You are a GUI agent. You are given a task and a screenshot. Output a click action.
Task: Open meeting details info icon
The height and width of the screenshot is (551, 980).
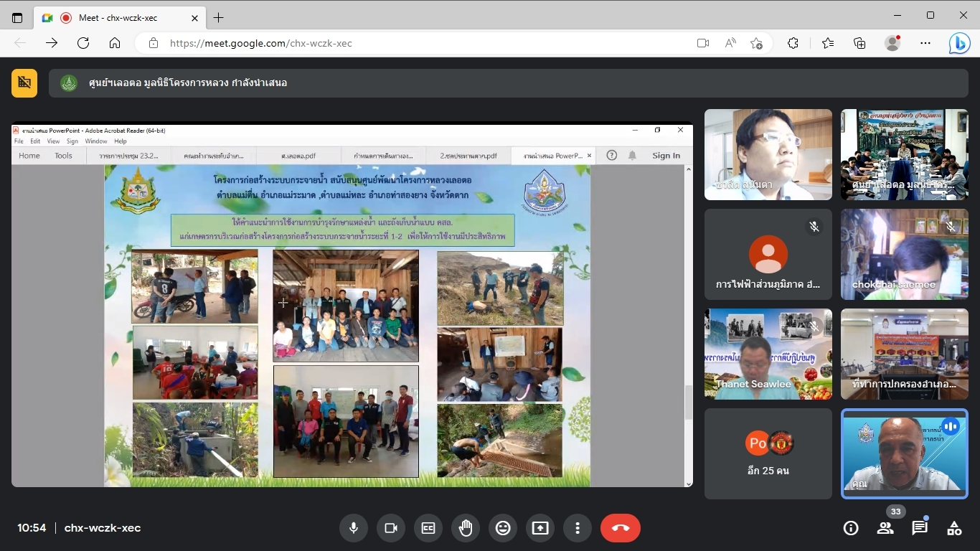coord(851,528)
